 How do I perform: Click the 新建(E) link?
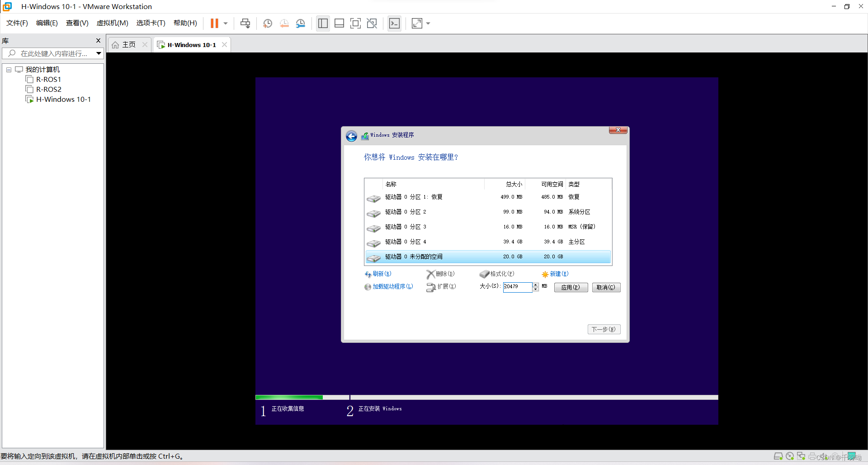tap(555, 274)
